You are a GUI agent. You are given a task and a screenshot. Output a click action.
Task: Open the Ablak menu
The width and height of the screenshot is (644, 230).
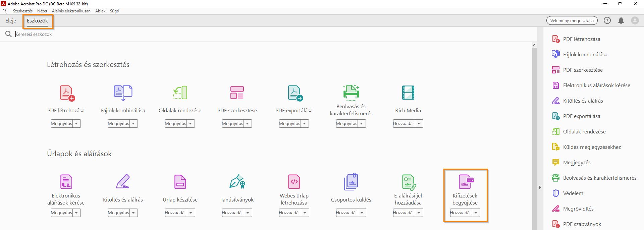[x=100, y=11]
